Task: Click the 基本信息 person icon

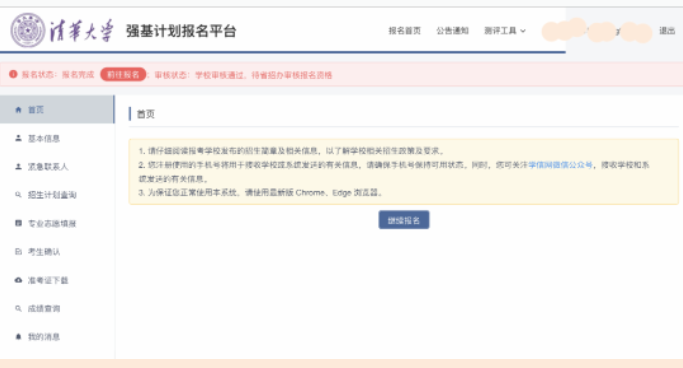Action: click(x=18, y=138)
